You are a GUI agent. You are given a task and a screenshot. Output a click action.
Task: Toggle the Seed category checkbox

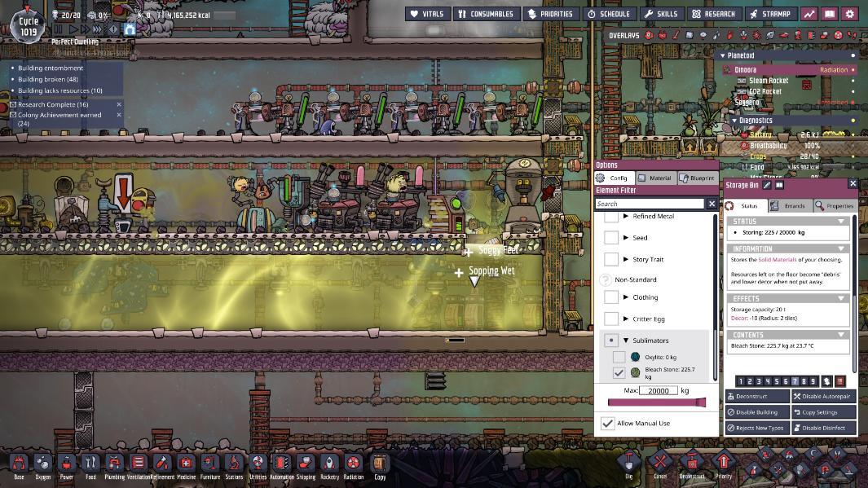tap(610, 237)
